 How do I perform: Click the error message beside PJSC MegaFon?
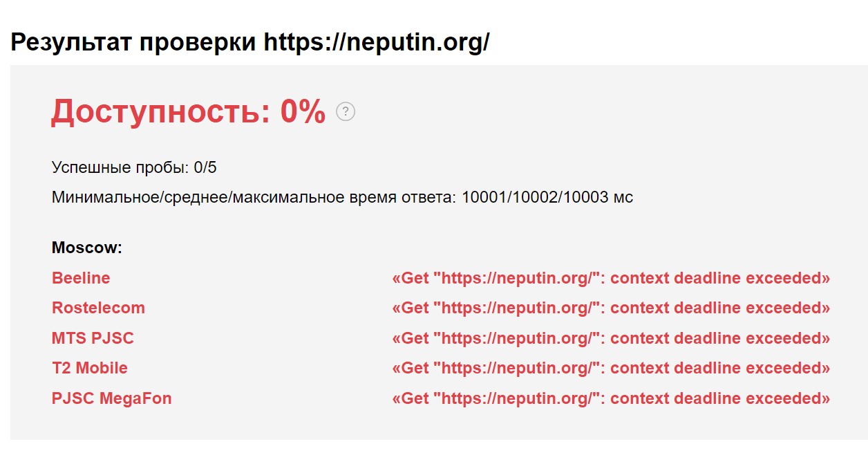tap(611, 398)
